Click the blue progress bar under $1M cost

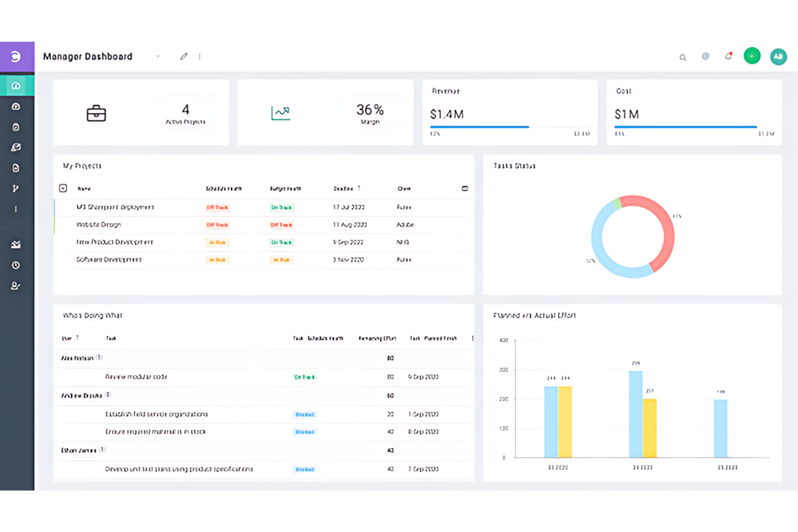(686, 127)
